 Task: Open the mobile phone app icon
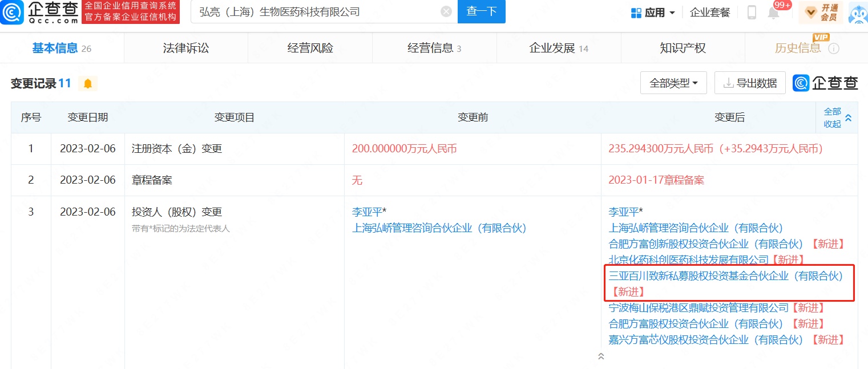click(752, 12)
